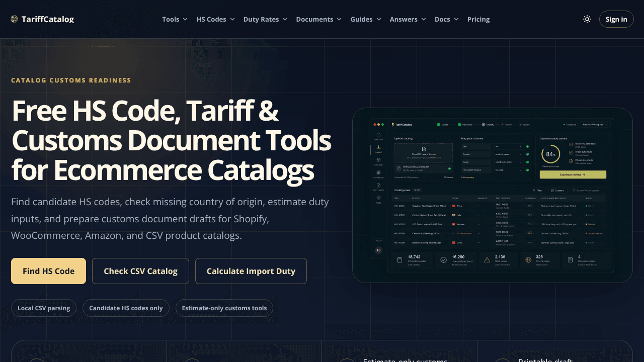Screen dimensions: 644x362
Task: Expand the Duty Rates menu
Action: 265,19
